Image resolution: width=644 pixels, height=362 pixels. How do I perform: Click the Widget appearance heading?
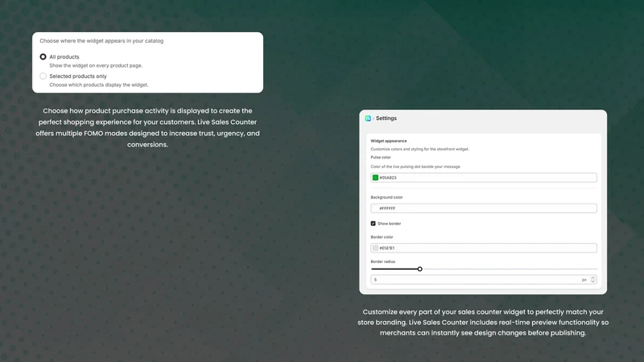pyautogui.click(x=389, y=141)
